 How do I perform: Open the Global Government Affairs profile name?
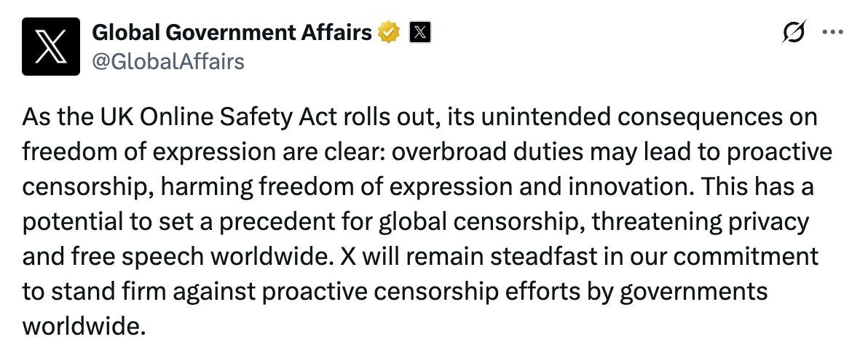(232, 32)
